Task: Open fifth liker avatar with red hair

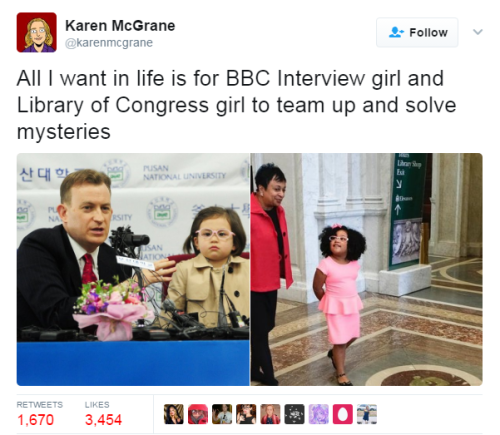Action: (270, 414)
